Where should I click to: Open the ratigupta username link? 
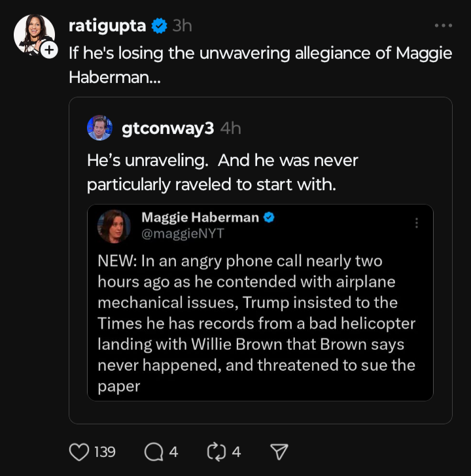click(107, 26)
